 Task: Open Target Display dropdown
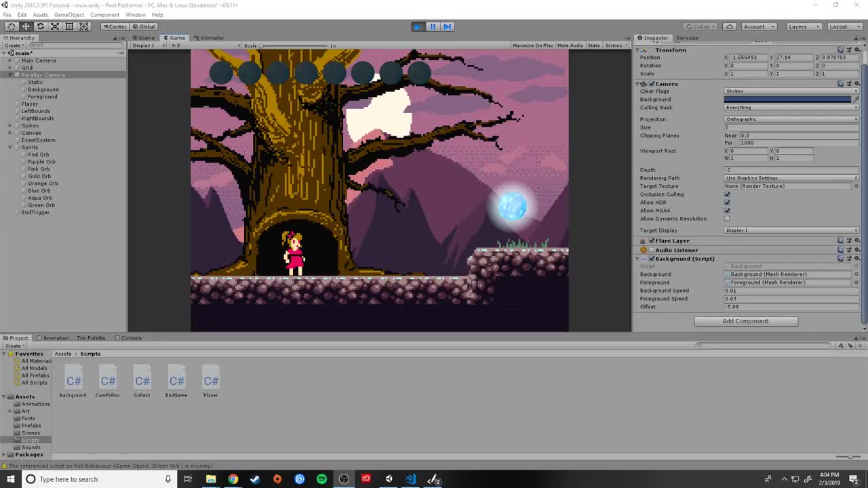[x=791, y=230]
